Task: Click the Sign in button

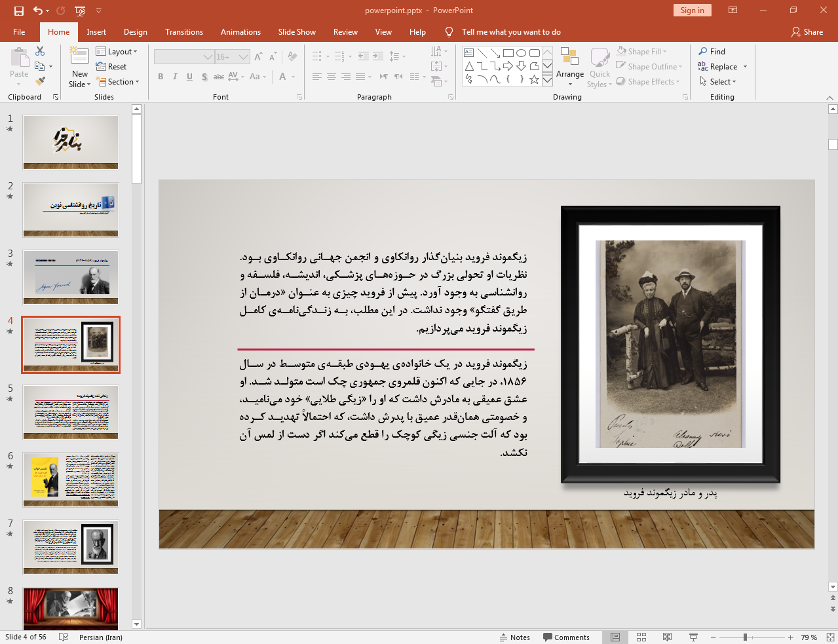Action: (x=692, y=10)
